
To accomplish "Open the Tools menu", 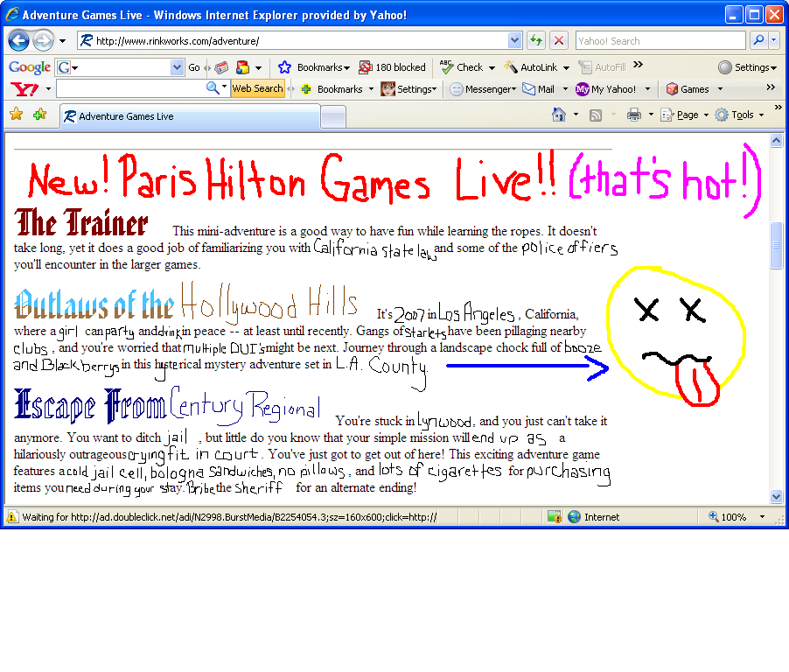I will [x=740, y=115].
